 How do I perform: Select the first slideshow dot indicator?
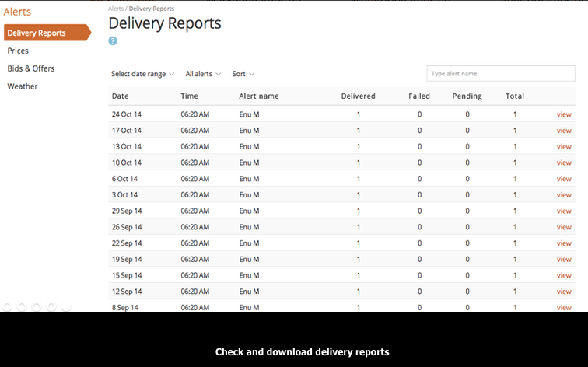7,306
